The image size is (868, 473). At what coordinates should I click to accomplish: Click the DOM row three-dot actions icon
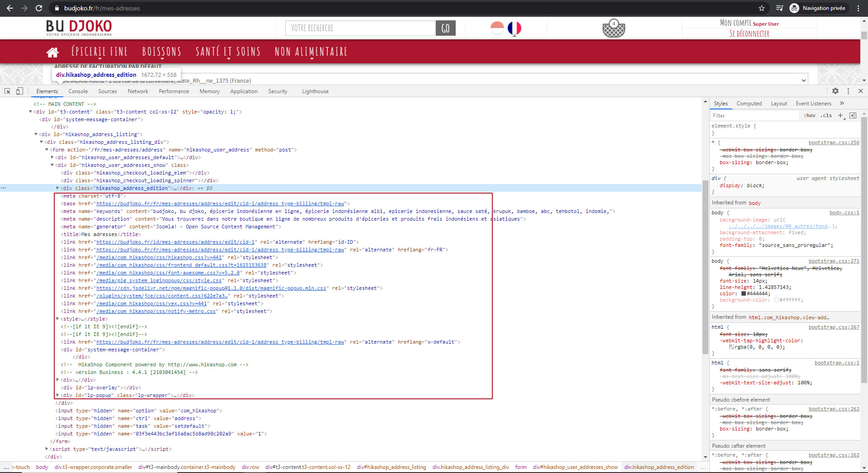4,188
